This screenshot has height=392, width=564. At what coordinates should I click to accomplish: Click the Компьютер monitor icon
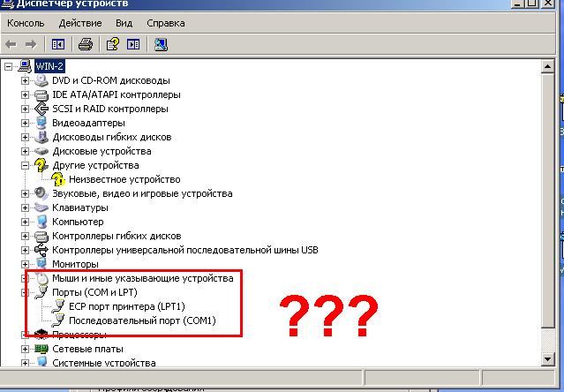(41, 222)
